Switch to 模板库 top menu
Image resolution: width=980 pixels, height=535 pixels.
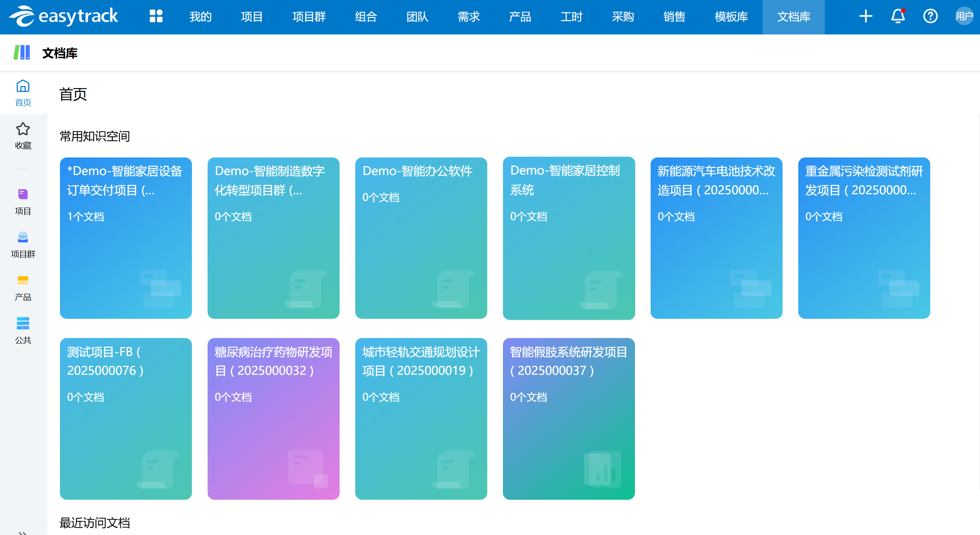click(731, 17)
